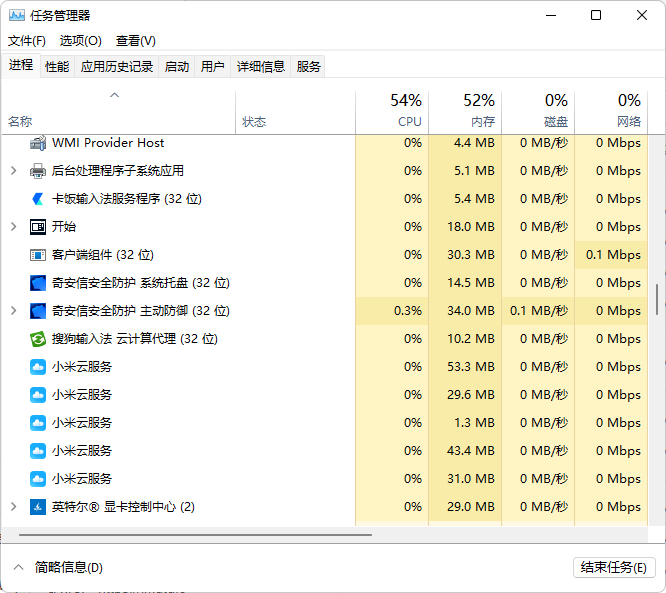The width and height of the screenshot is (666, 593).
Task: Sort by the 网络 column header
Action: (x=611, y=112)
